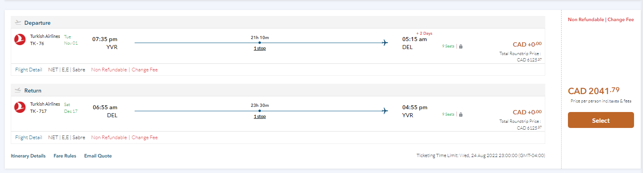Click Non Refundable label above the price

[x=586, y=20]
